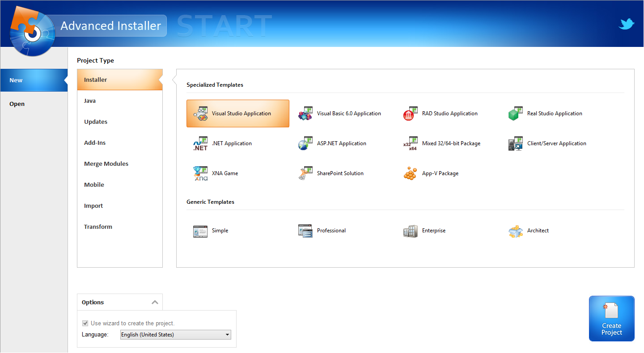Image resolution: width=644 pixels, height=353 pixels.
Task: Select the Enterprise generic template icon
Action: 411,231
